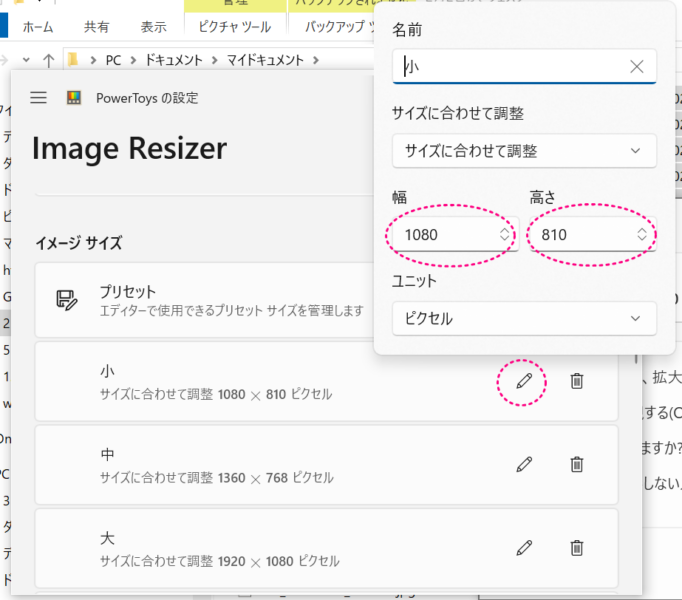This screenshot has height=600, width=682.
Task: Open the ホーム ribbon tab in Explorer
Action: [x=37, y=27]
